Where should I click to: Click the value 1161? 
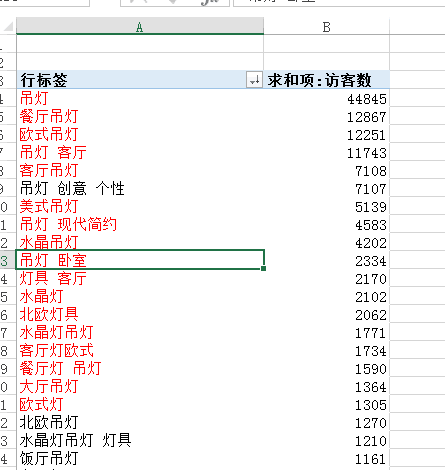point(371,459)
